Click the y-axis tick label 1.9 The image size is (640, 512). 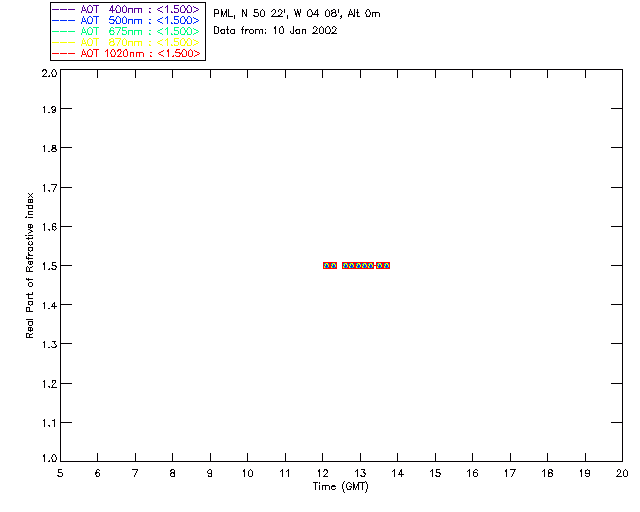(x=49, y=109)
